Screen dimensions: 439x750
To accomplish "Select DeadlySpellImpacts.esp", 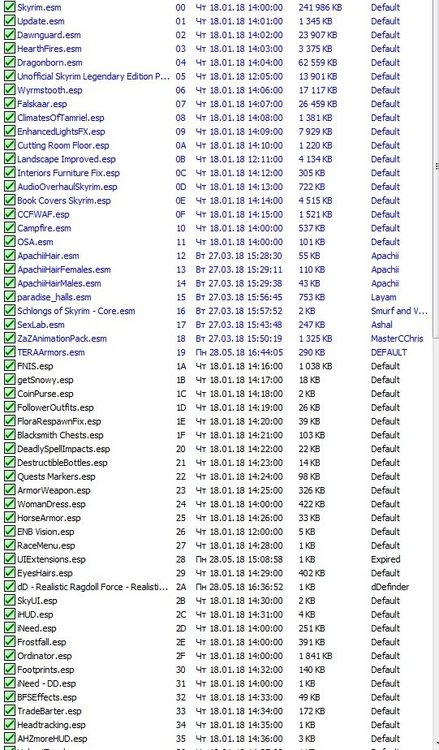I will tap(64, 449).
